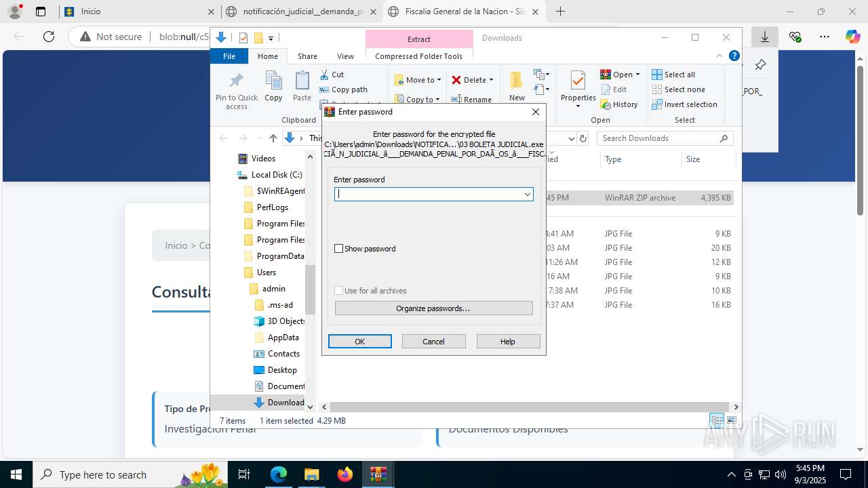Click the Copilot icon in Edge
The width and height of the screenshot is (868, 488).
[852, 37]
